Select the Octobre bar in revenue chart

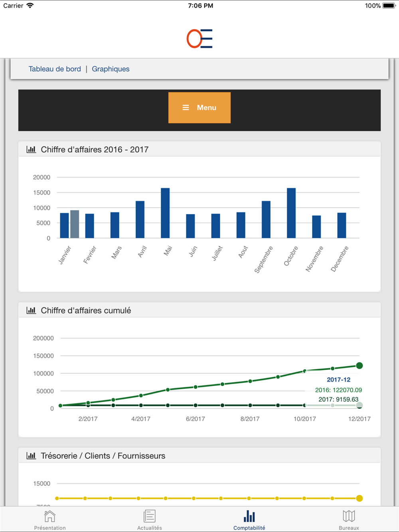(x=291, y=213)
